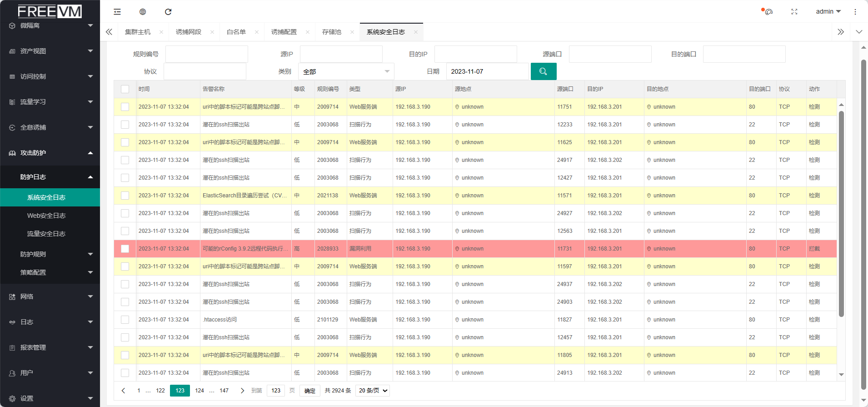Check the row with source port 11805

click(x=125, y=355)
